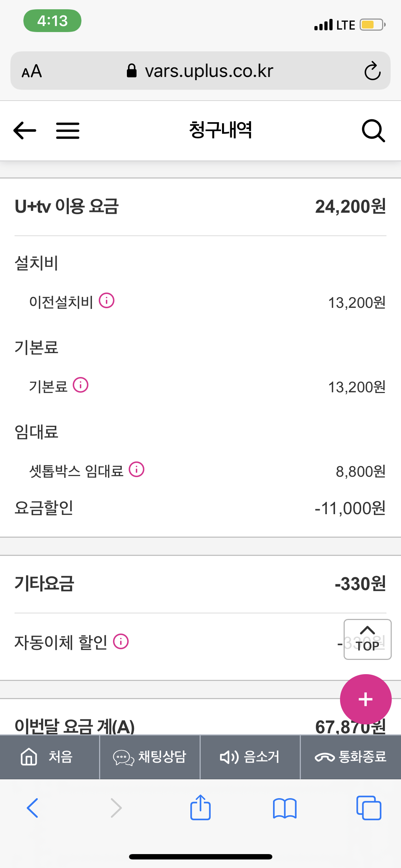Show info for 자동이체 할인
Image resolution: width=401 pixels, height=868 pixels.
click(x=121, y=642)
